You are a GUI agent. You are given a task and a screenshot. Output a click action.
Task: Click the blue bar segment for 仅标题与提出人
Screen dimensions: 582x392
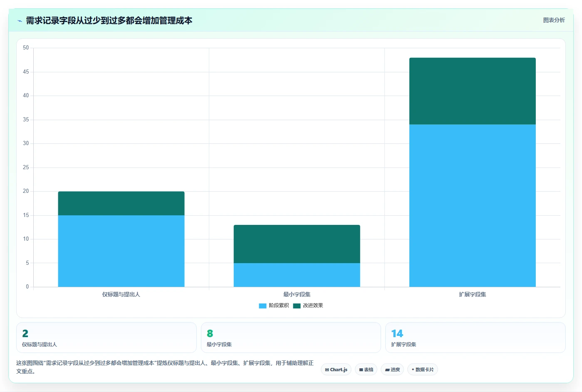(x=121, y=251)
